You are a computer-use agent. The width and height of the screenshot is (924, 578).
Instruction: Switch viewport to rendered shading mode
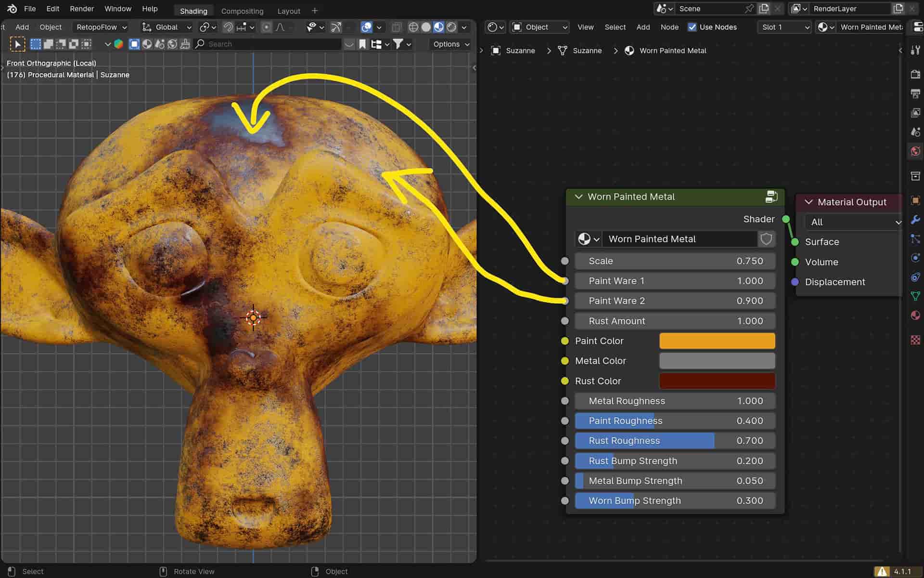451,27
